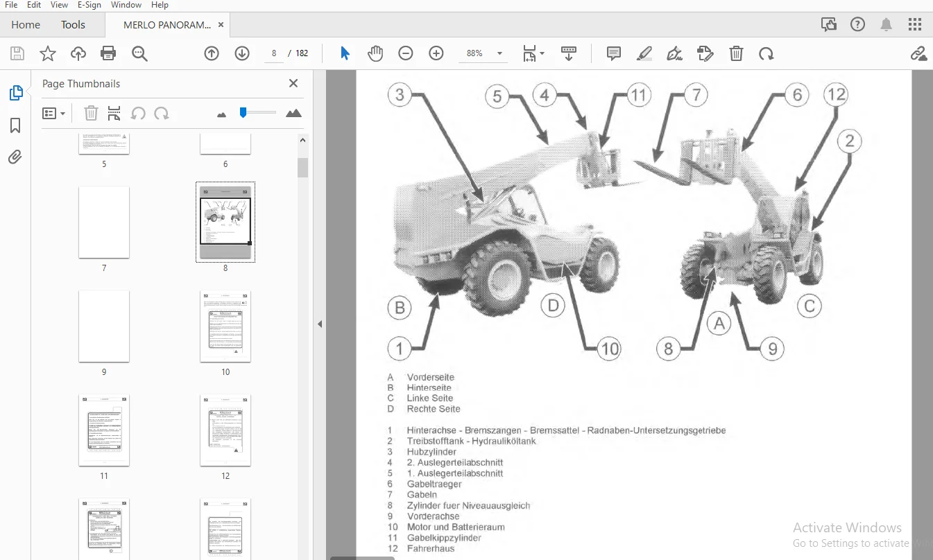Rotate thumbnails clockwise
933x560 pixels.
tap(162, 113)
